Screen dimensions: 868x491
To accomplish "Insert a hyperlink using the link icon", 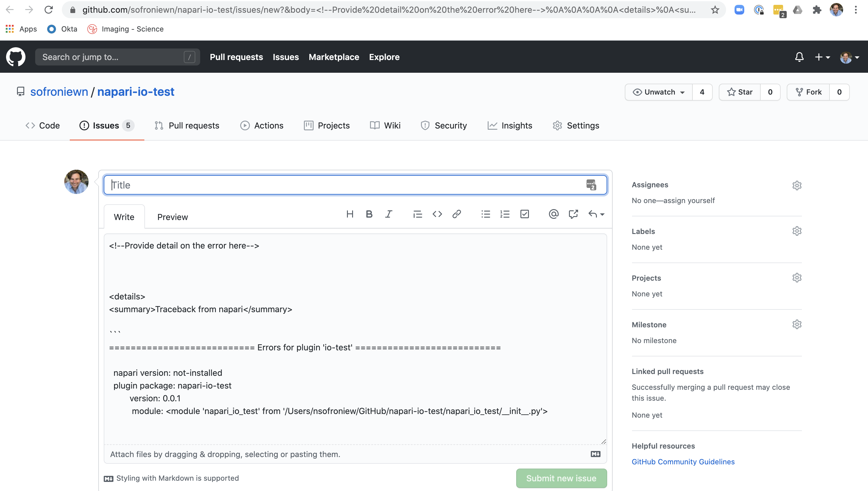I will click(457, 214).
